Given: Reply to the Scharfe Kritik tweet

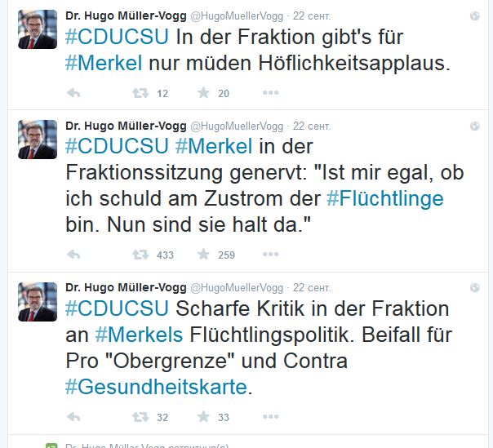Looking at the screenshot, I should (73, 417).
